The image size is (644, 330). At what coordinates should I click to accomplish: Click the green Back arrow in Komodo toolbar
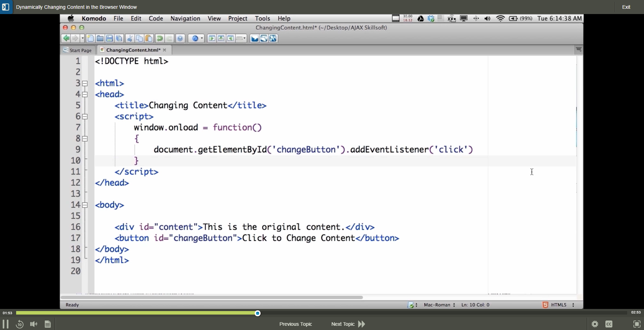pos(66,39)
